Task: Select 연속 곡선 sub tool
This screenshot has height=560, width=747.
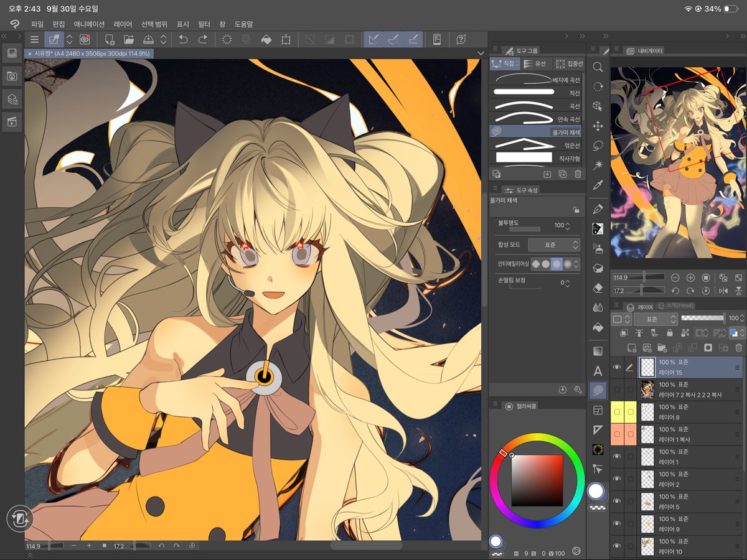Action: click(535, 118)
